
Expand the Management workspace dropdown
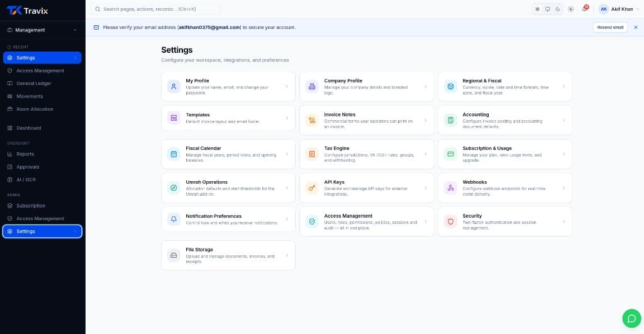point(43,30)
